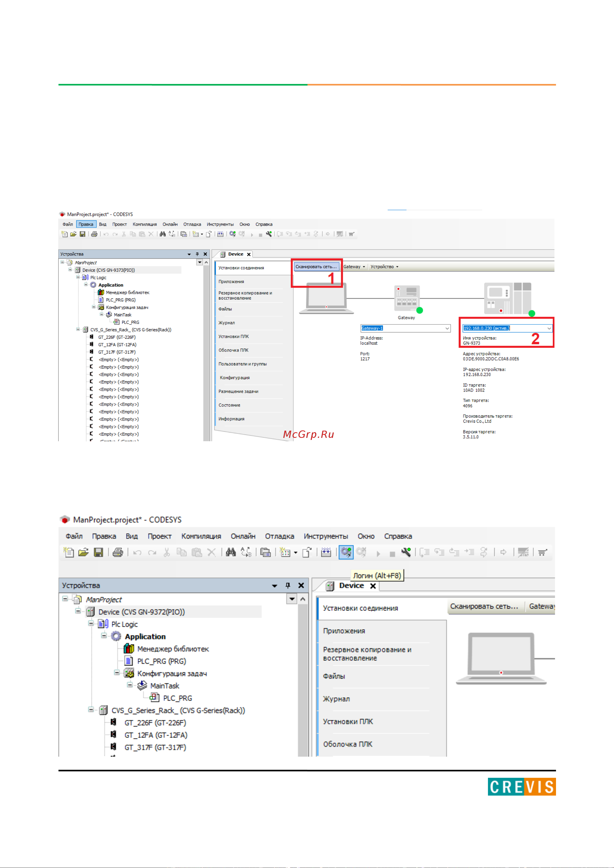
Task: Open Инструменты menu in lower CODESYS window
Action: (326, 536)
